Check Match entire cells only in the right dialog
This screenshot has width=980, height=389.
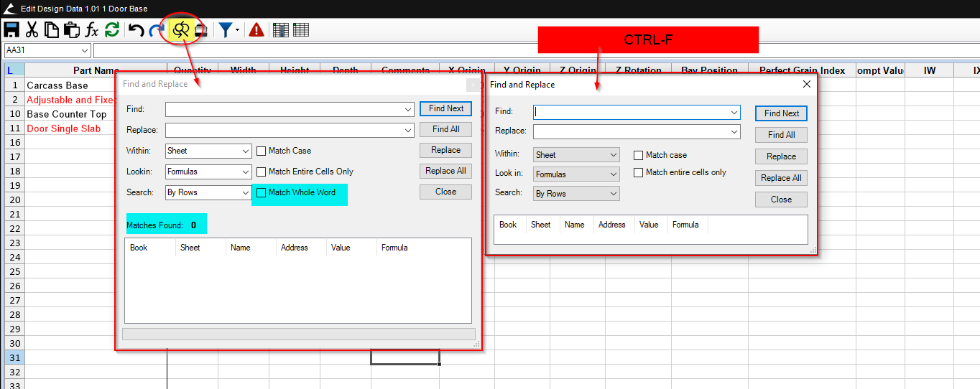pyautogui.click(x=638, y=172)
